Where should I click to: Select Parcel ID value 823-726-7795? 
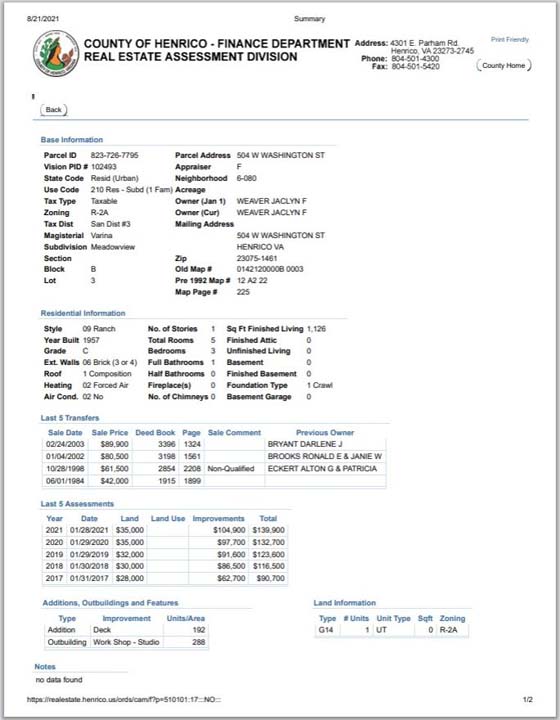(114, 155)
